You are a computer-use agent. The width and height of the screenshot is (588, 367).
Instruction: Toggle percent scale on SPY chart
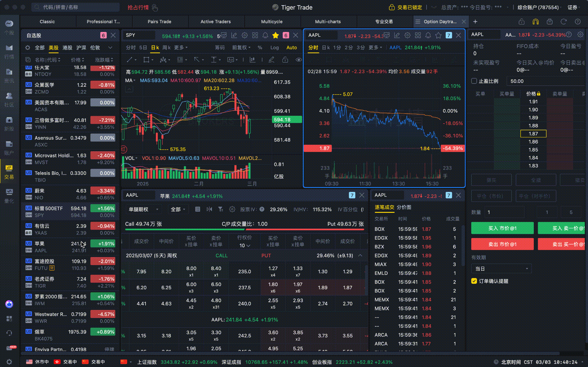[260, 47]
